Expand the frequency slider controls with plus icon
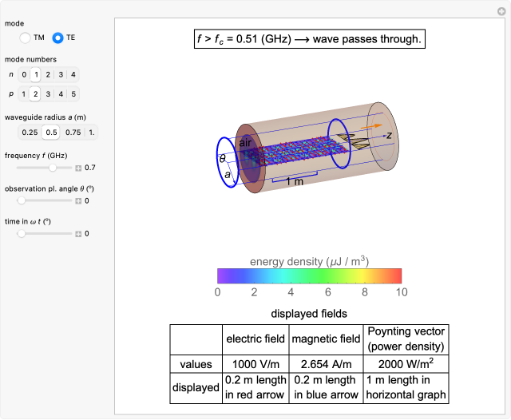 click(x=78, y=168)
